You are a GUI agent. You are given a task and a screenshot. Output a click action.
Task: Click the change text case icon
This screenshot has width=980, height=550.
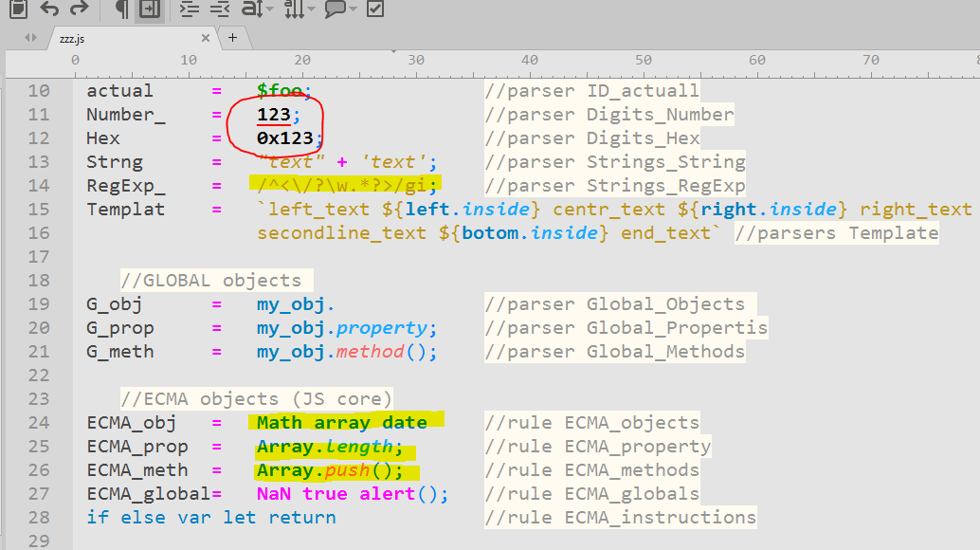tap(251, 9)
